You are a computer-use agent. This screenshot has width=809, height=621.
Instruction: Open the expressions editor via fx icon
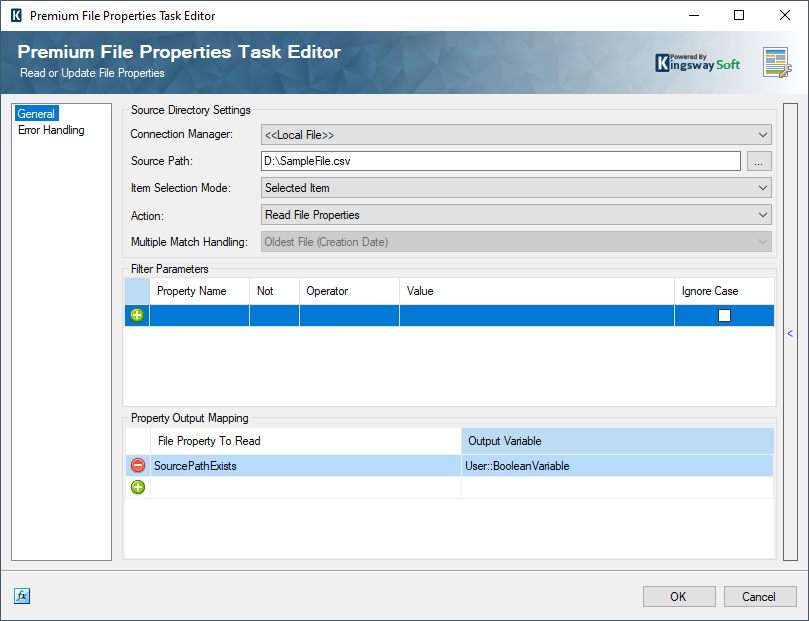pos(21,595)
